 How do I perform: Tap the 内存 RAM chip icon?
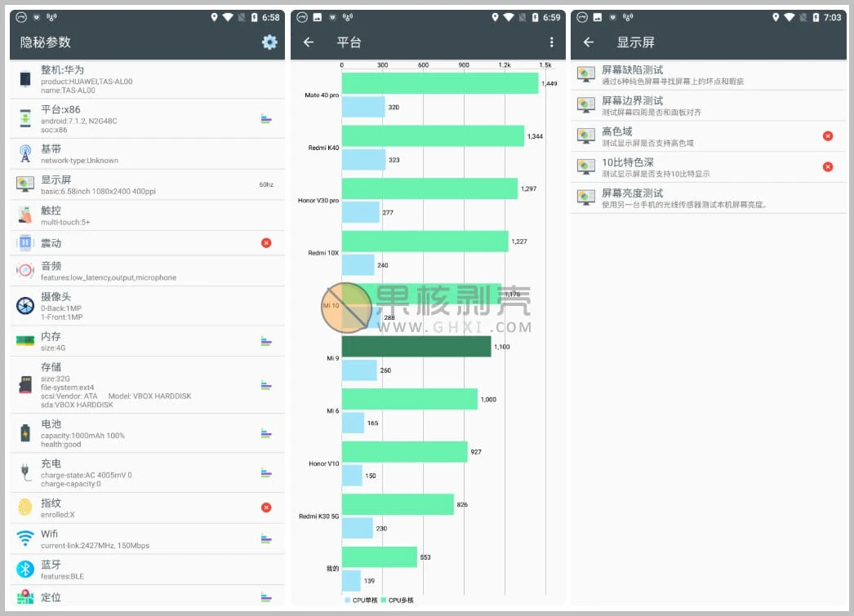[25, 341]
